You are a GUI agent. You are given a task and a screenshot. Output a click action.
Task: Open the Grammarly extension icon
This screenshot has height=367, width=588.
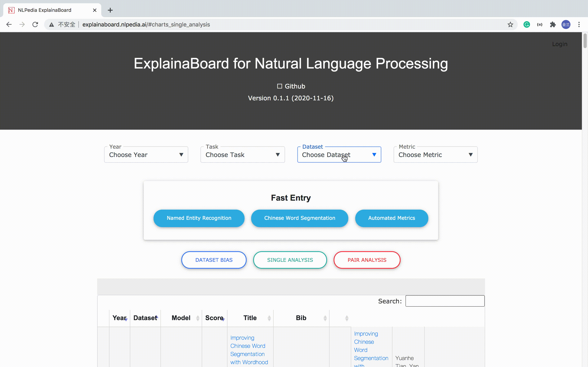click(x=527, y=24)
